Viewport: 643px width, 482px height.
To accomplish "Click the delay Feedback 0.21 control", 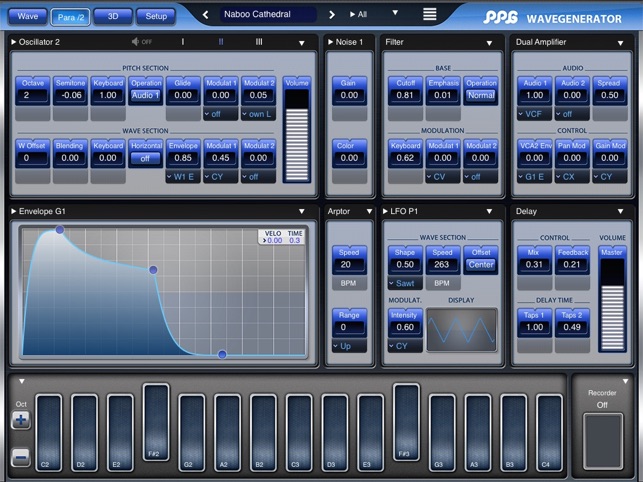I will 572,260.
